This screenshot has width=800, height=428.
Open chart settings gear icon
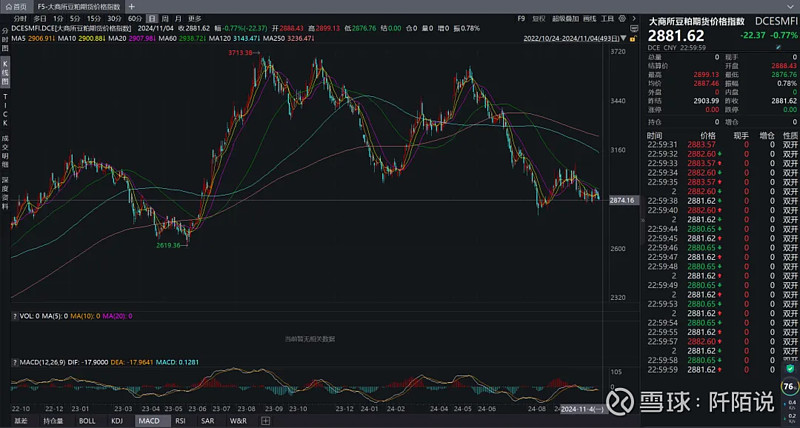coord(622,19)
